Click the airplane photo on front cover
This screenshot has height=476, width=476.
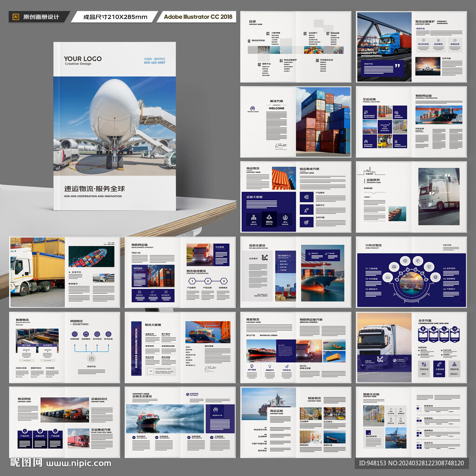click(114, 126)
